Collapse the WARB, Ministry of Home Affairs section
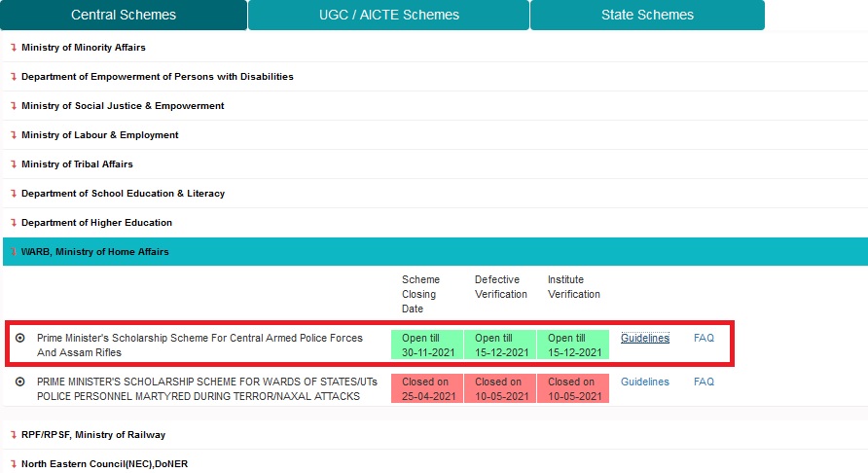This screenshot has height=473, width=868. coord(94,252)
